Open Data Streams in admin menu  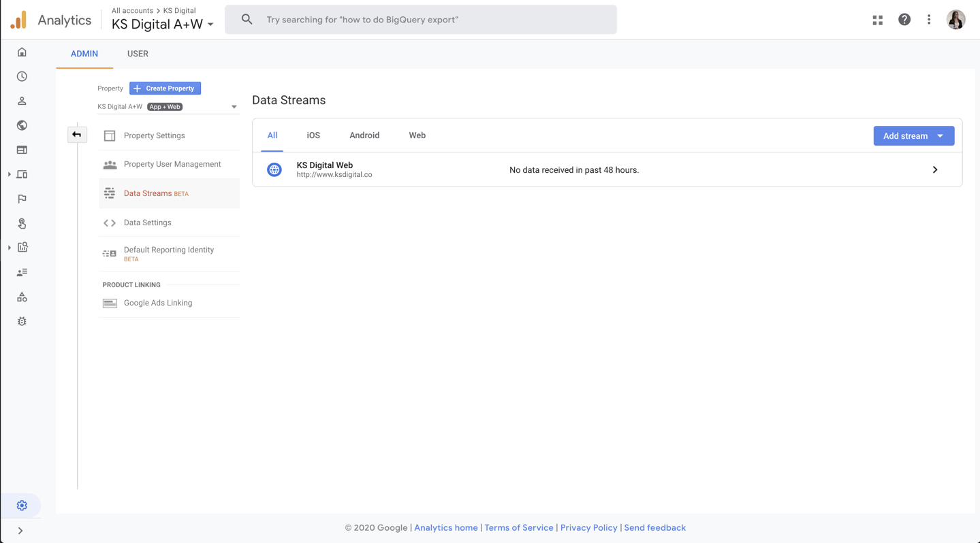click(x=169, y=194)
